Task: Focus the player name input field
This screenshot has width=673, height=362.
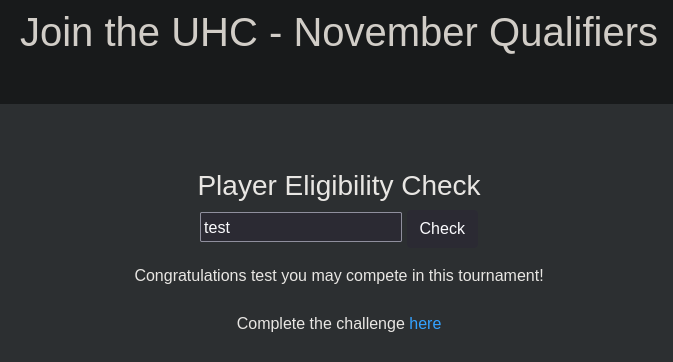Action: pos(301,227)
